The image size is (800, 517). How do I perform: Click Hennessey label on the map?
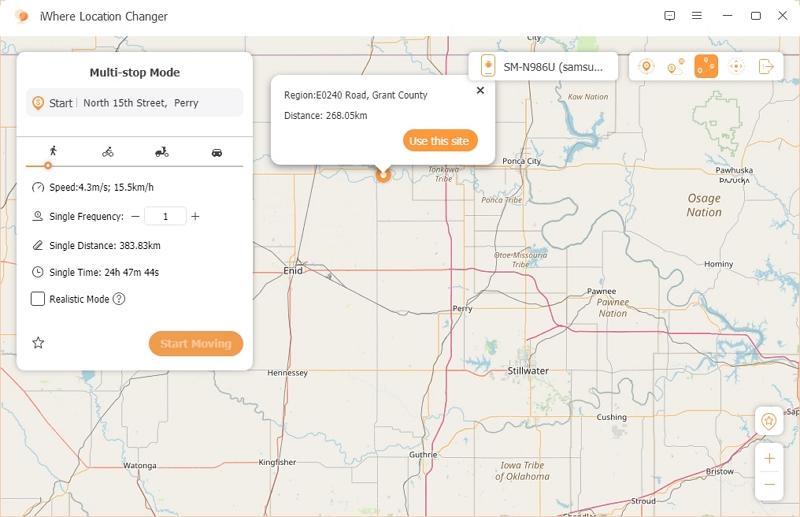click(x=287, y=373)
